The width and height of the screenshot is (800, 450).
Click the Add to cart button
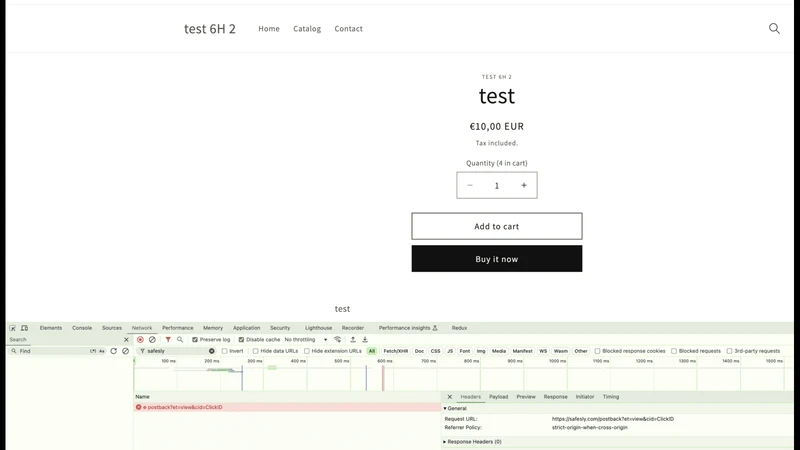pyautogui.click(x=496, y=226)
